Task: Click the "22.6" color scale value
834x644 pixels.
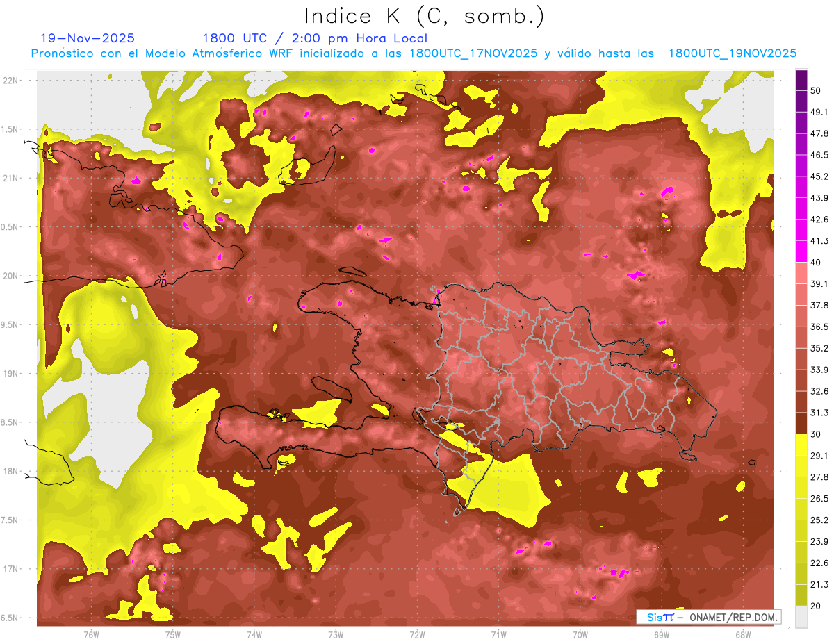Action: (819, 563)
